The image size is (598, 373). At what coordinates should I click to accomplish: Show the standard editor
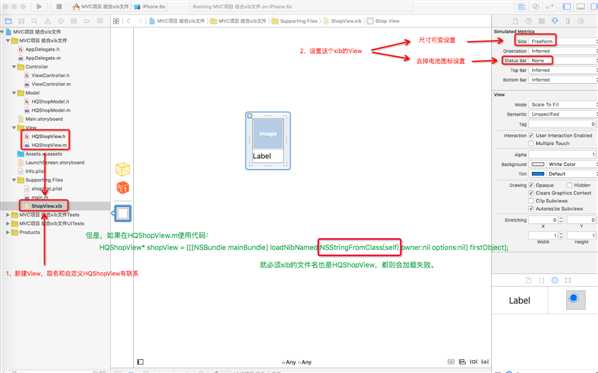[x=522, y=6]
